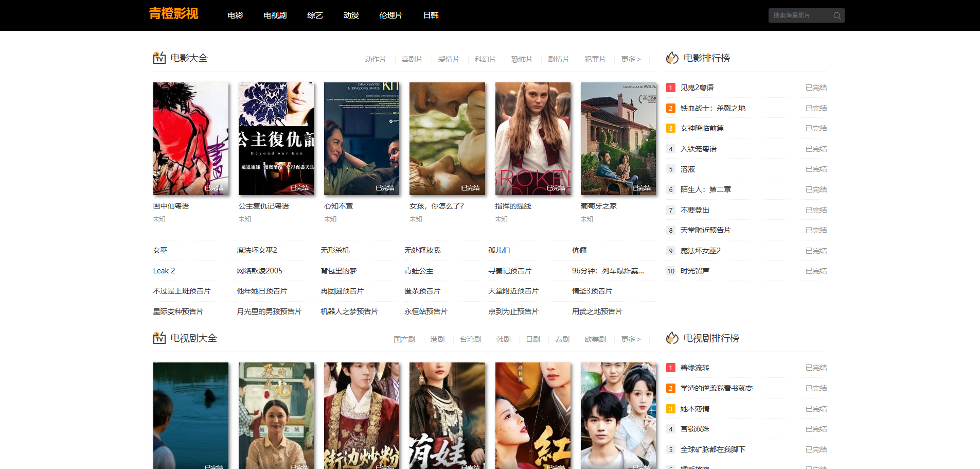The image size is (980, 469).
Task: Open the 青蛙公主 movie link
Action: click(x=419, y=271)
